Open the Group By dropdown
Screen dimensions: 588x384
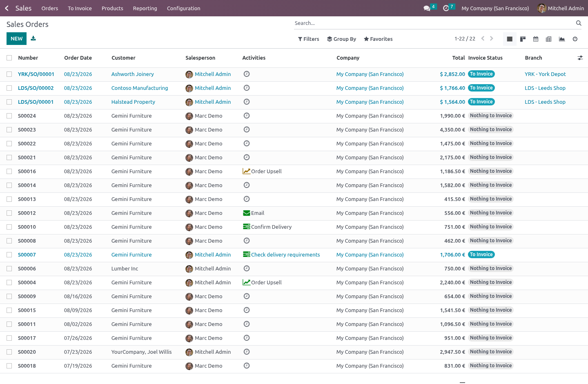[342, 39]
